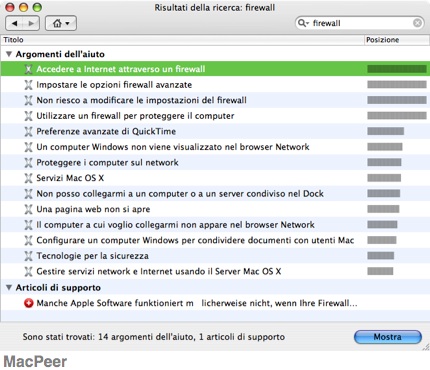The width and height of the screenshot is (430, 370).
Task: Click icon beside Preferenze avanzate di QuickTime
Action: 28,131
